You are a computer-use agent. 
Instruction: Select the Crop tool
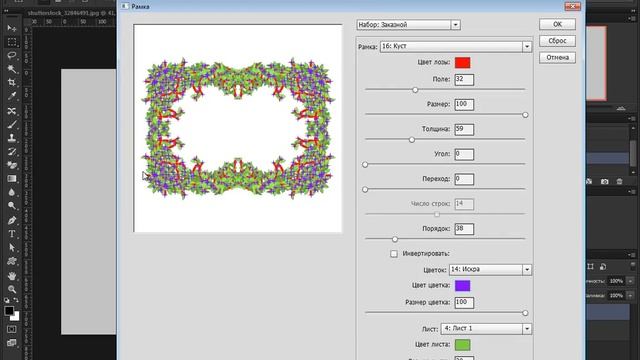[x=12, y=82]
